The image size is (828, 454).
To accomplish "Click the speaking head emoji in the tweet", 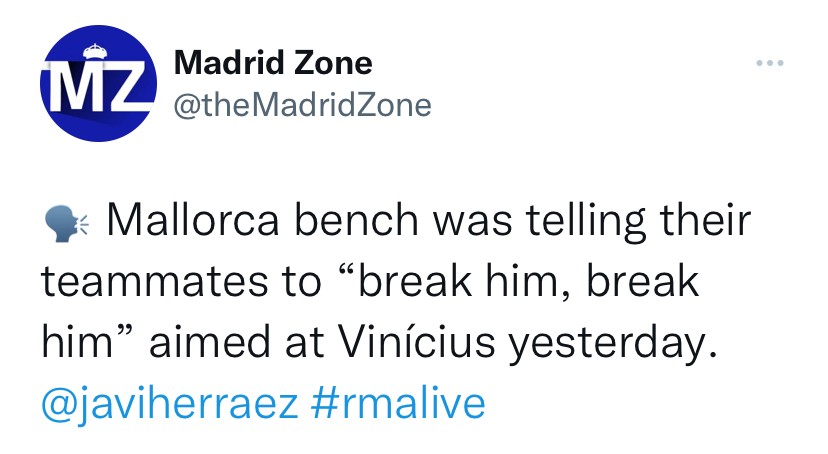I will click(x=67, y=222).
